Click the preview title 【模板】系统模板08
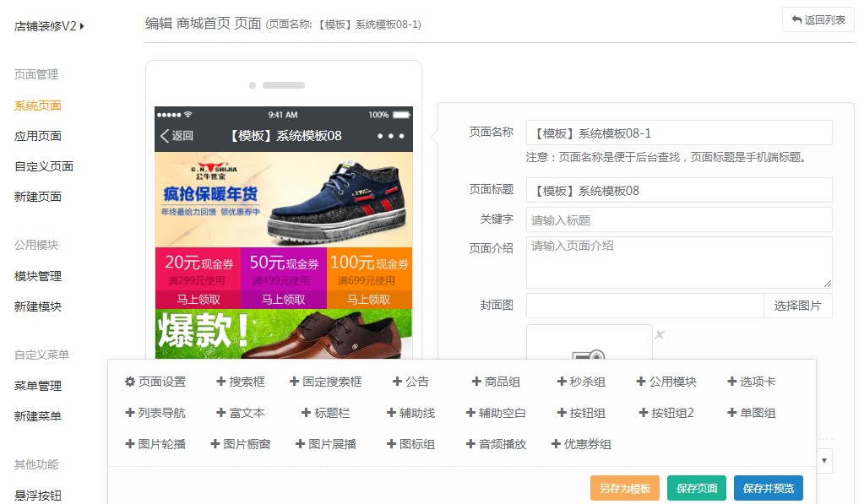 click(286, 136)
